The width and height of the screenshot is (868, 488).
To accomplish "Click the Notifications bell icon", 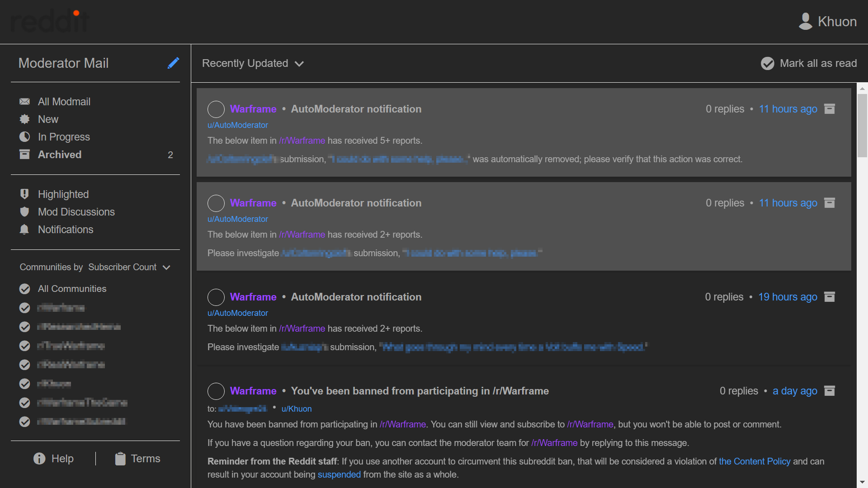I will 24,230.
